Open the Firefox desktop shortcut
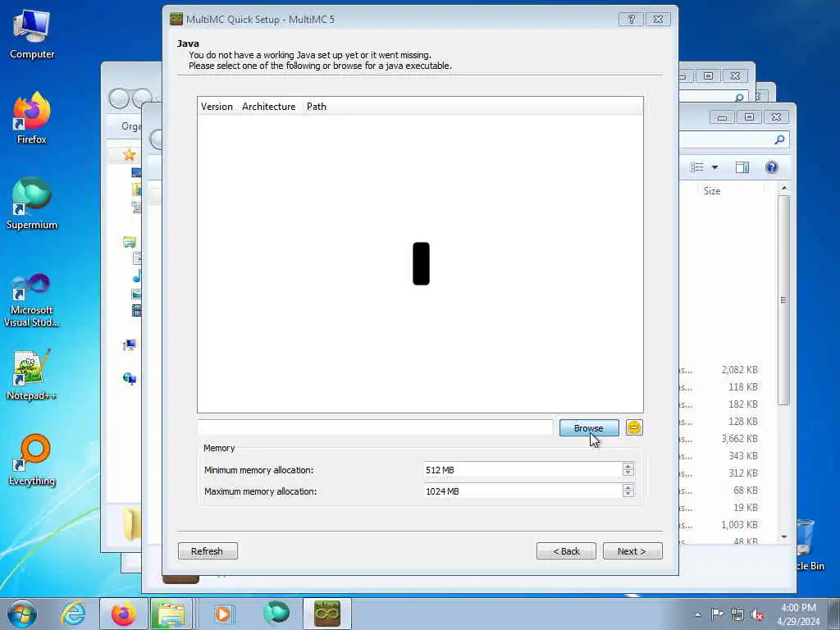Screen dimensions: 840x630 pyautogui.click(x=32, y=118)
